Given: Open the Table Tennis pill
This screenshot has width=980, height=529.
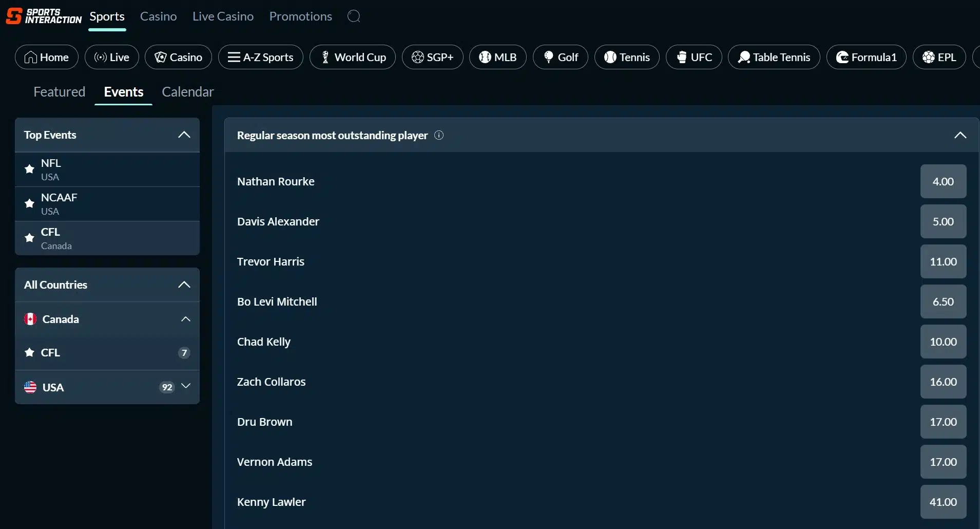Looking at the screenshot, I should [774, 57].
